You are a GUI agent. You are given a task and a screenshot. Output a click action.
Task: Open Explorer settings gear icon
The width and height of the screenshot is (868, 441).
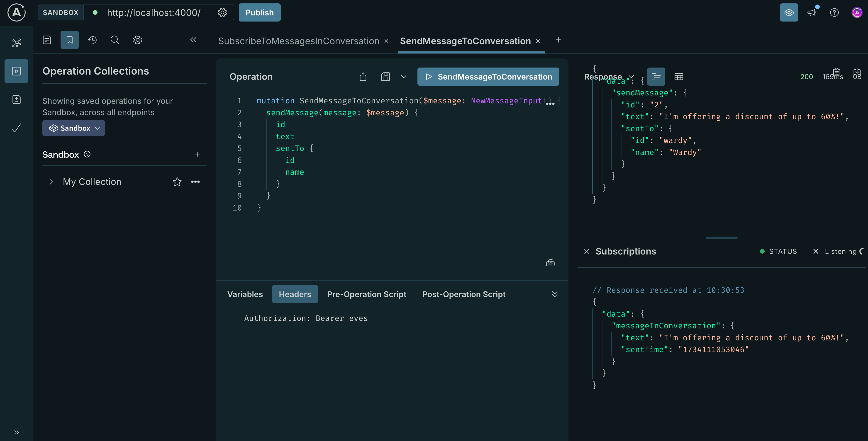pyautogui.click(x=137, y=40)
